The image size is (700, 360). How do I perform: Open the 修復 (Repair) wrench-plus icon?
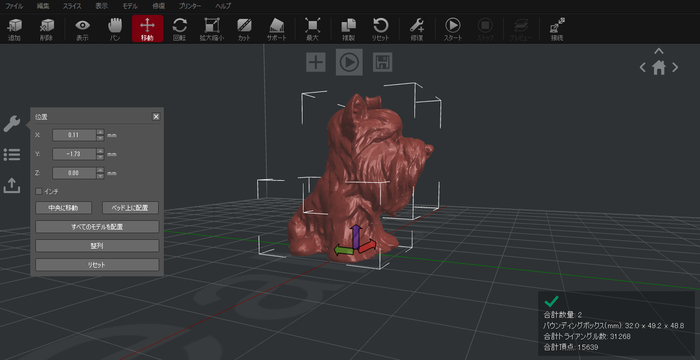point(417,29)
